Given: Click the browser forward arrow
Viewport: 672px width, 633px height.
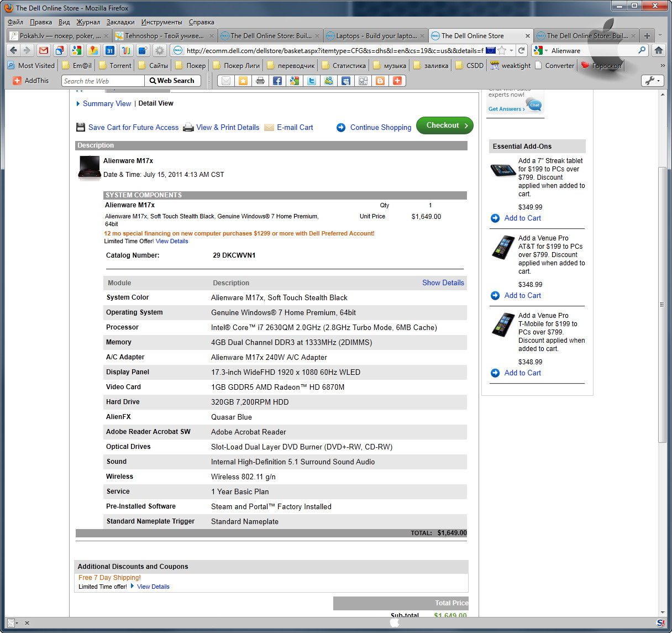Looking at the screenshot, I should (x=27, y=50).
